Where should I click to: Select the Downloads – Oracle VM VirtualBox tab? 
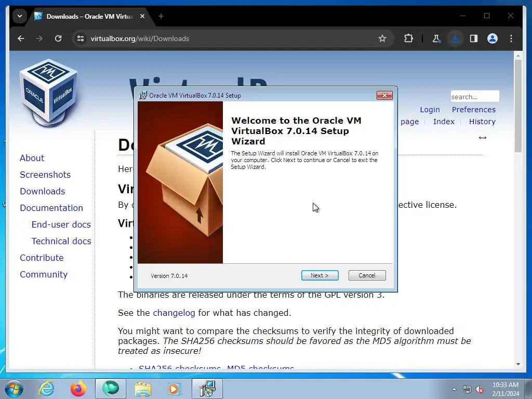coord(89,16)
